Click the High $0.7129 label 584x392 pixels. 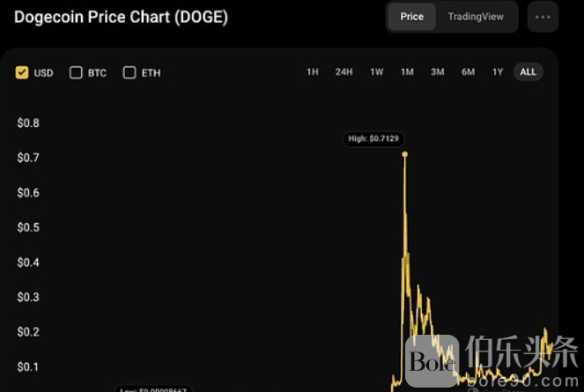click(373, 139)
